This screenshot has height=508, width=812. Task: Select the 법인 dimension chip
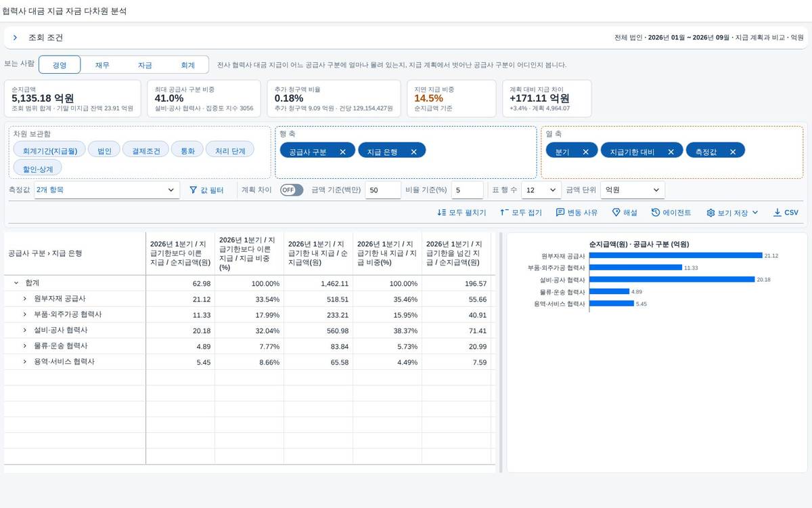tap(104, 151)
